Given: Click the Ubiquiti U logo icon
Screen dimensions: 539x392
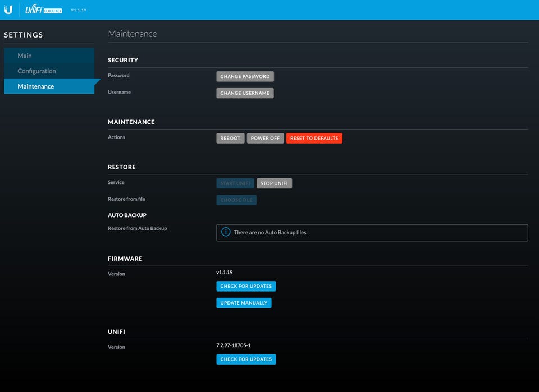Looking at the screenshot, I should (x=8, y=10).
